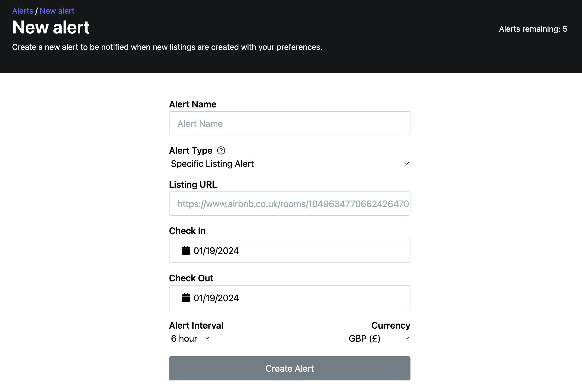The image size is (582, 392).
Task: Click the Alerts remaining: 5 counter
Action: click(533, 29)
